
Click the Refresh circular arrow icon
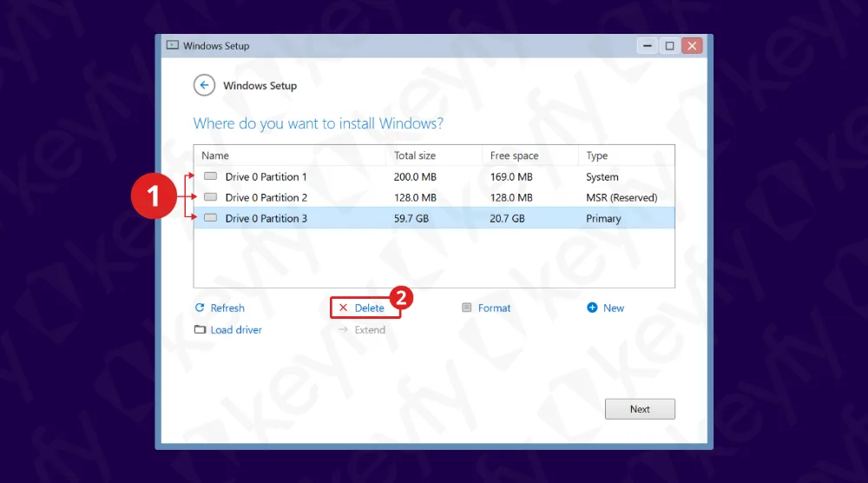(200, 308)
